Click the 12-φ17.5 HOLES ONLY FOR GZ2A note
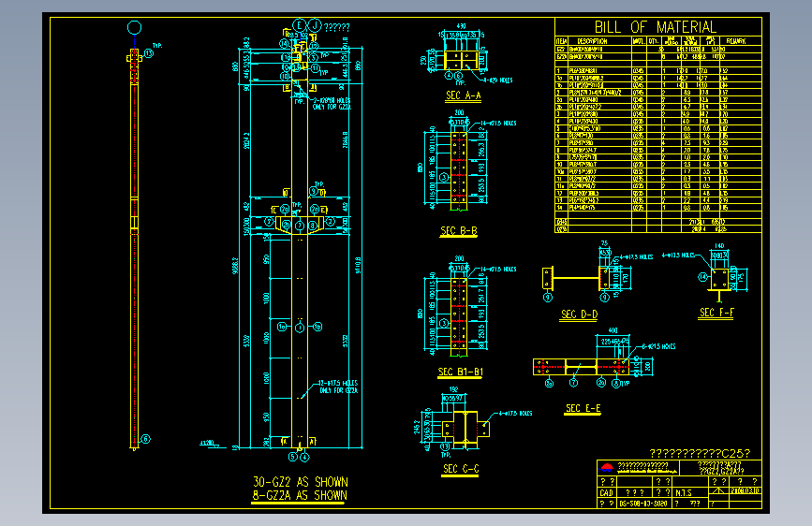The width and height of the screenshot is (812, 526). tap(338, 387)
